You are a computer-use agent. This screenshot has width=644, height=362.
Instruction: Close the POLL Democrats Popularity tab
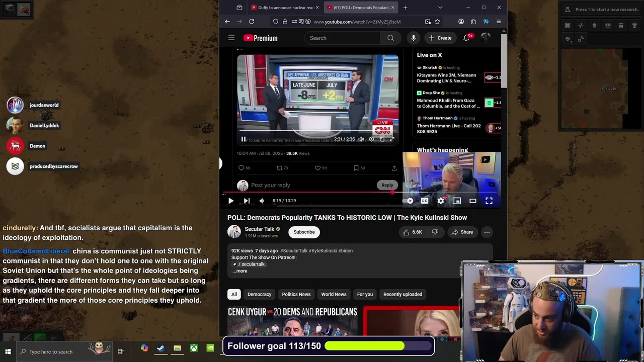click(392, 8)
